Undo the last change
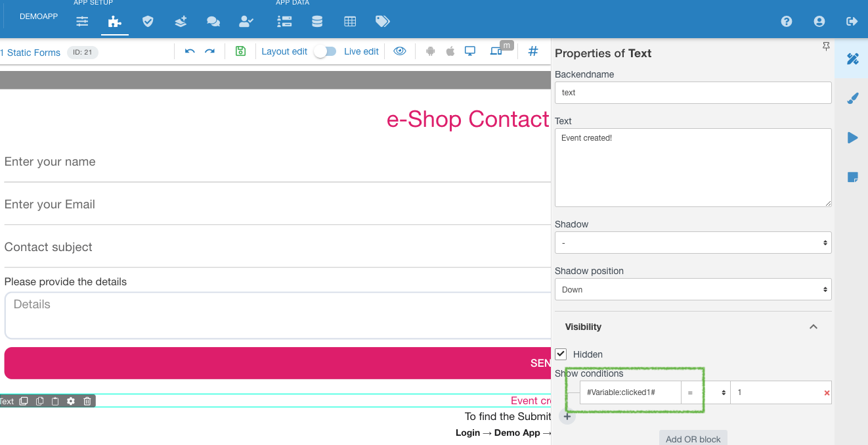The image size is (868, 445). coord(190,51)
